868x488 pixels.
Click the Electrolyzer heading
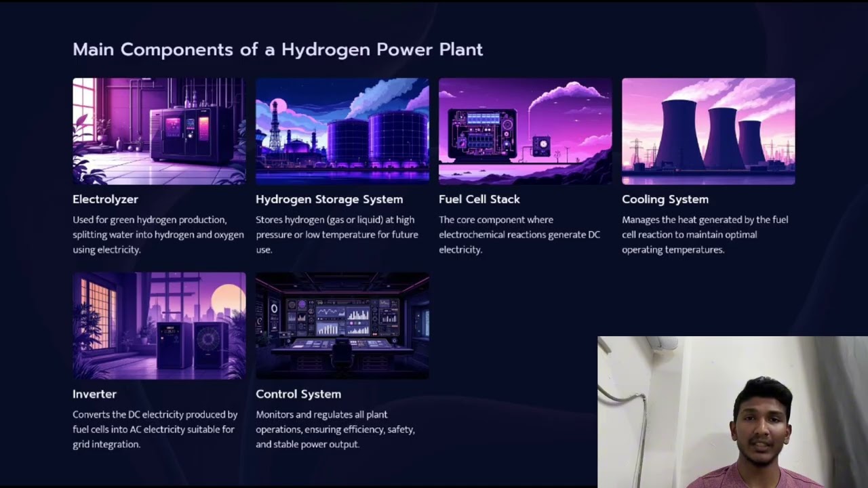105,199
